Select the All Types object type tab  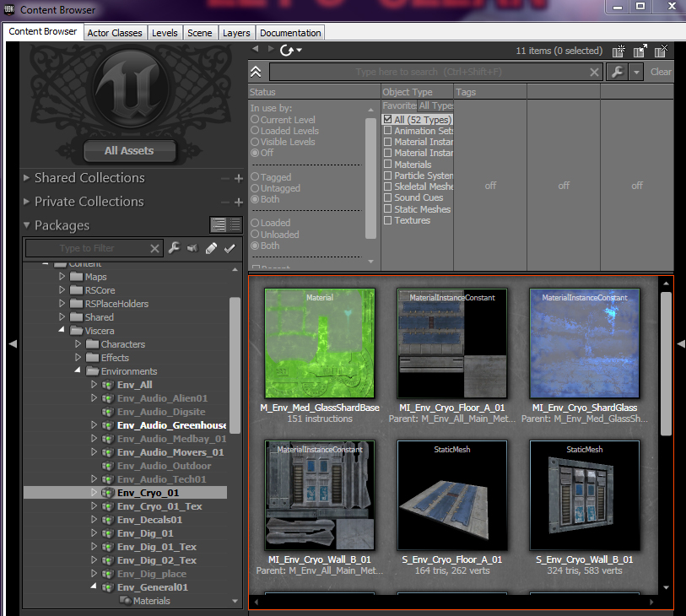tap(435, 105)
